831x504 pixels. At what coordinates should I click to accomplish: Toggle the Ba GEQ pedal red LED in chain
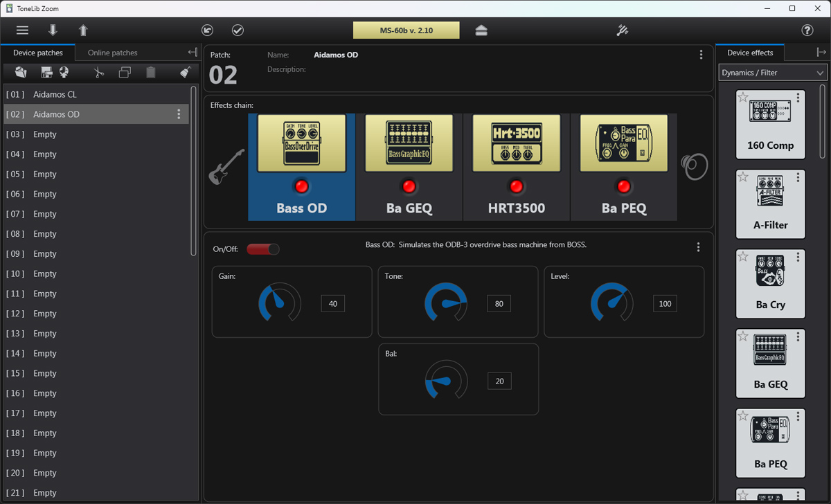coord(409,186)
